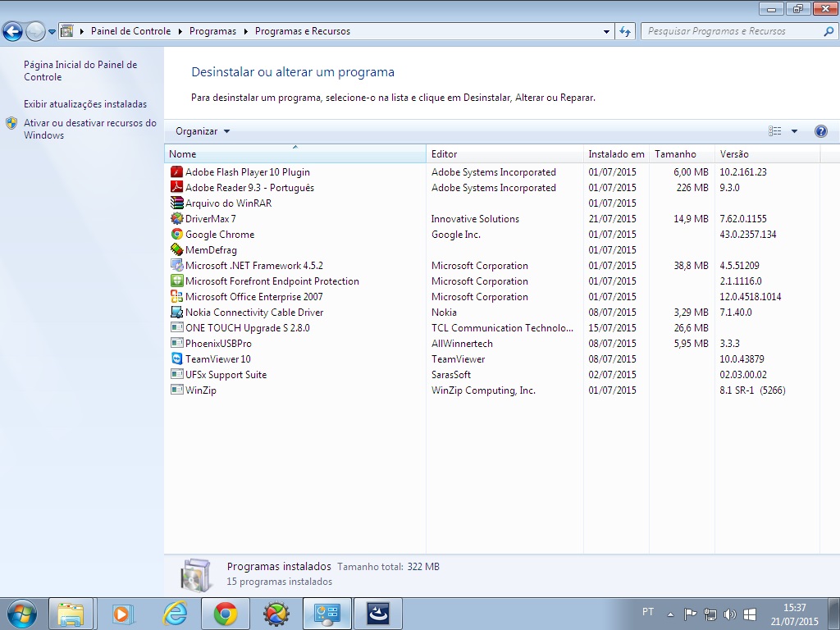Click the WinZip Computing, Inc. publisher cell
The height and width of the screenshot is (630, 840).
pos(483,390)
